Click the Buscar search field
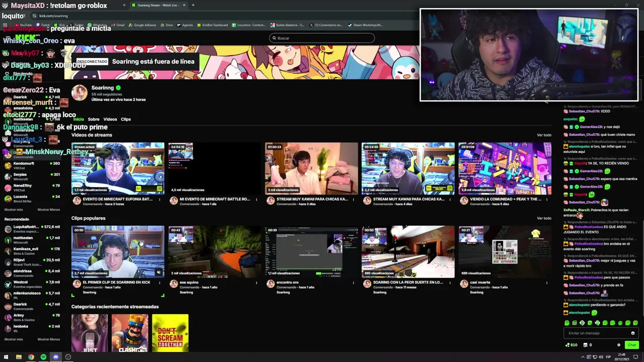Image resolution: width=644 pixels, height=362 pixels. 322,38
